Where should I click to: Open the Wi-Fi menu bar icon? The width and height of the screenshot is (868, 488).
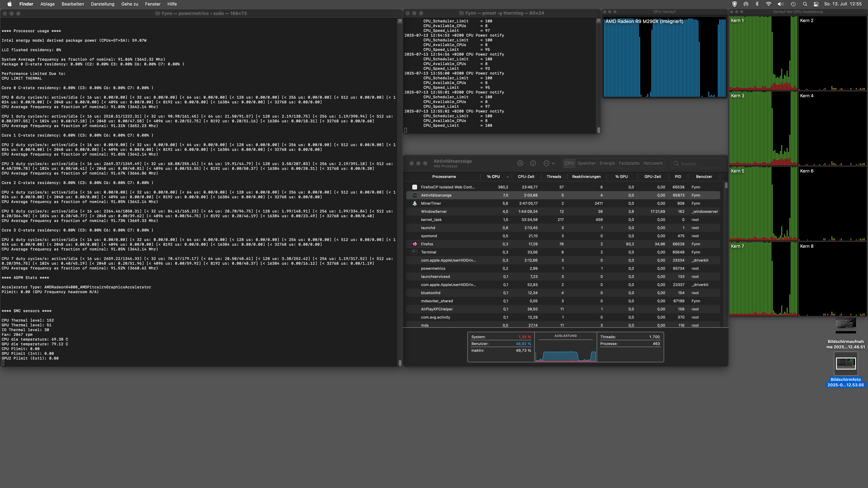coord(768,4)
